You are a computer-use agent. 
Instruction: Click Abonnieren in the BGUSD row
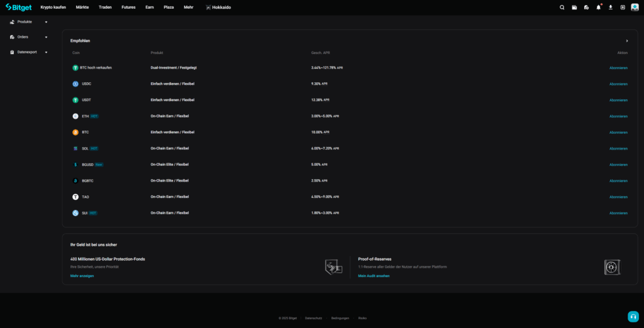[618, 165]
